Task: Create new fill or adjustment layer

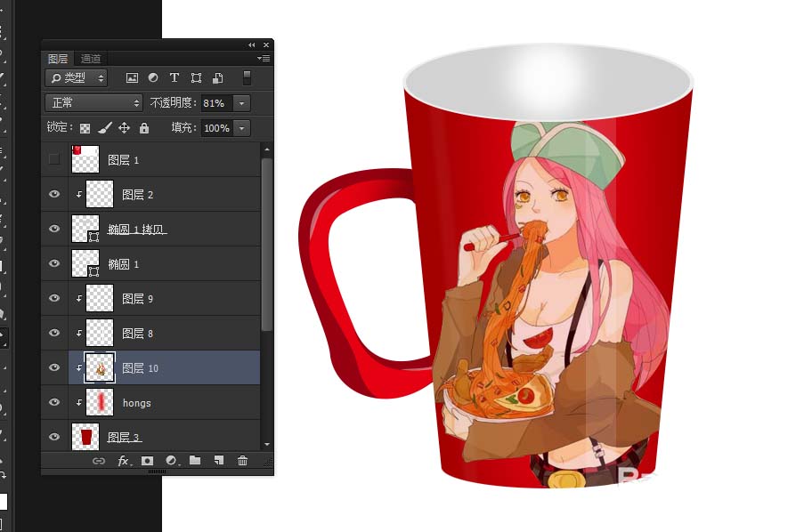Action: click(171, 461)
